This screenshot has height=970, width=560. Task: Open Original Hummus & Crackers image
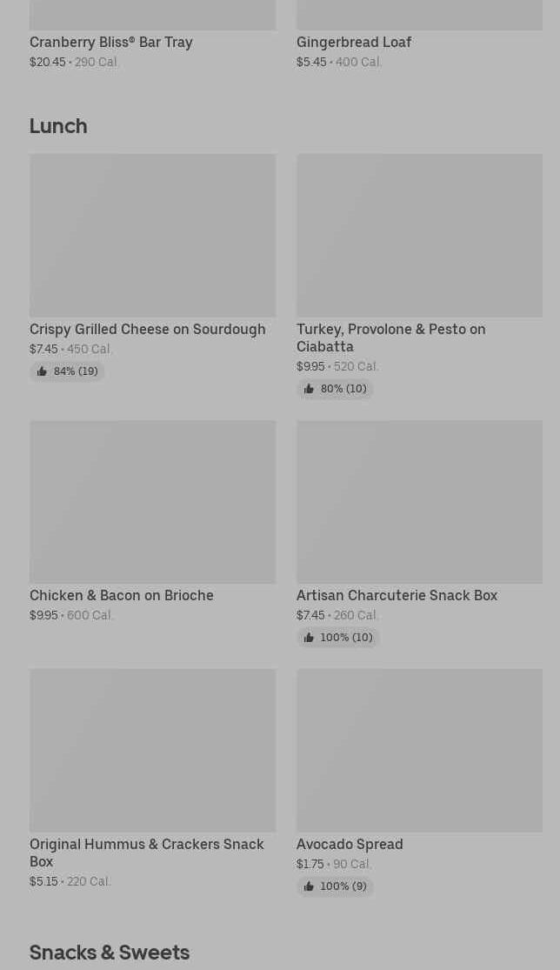tap(153, 751)
